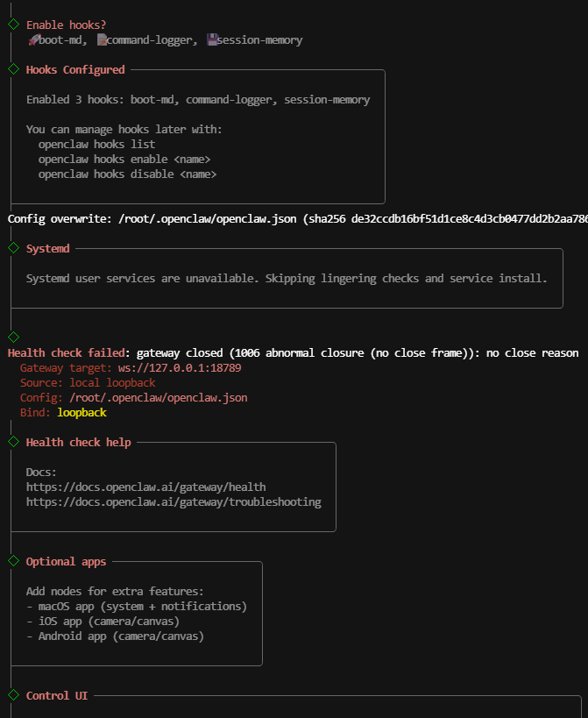588x718 pixels.
Task: Click the floppy disk icon before session-memory
Action: click(x=211, y=40)
